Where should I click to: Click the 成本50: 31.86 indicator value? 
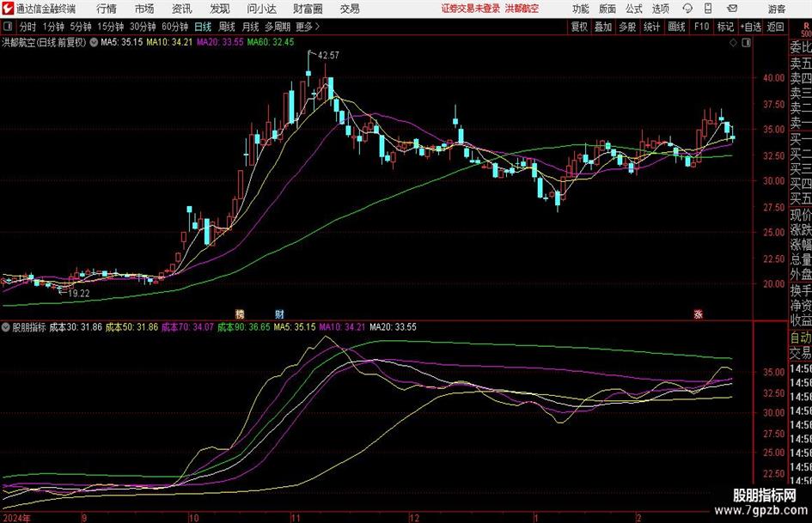(x=131, y=327)
